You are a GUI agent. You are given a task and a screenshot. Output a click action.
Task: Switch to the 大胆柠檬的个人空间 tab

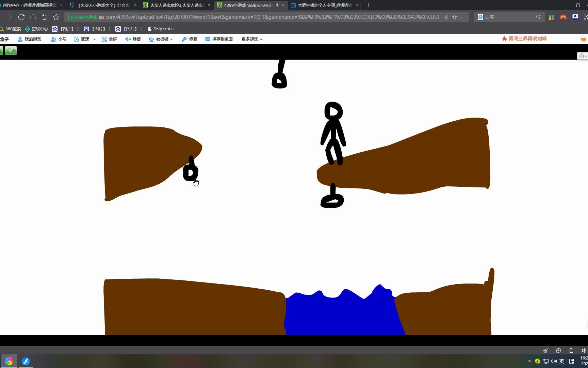pos(324,5)
